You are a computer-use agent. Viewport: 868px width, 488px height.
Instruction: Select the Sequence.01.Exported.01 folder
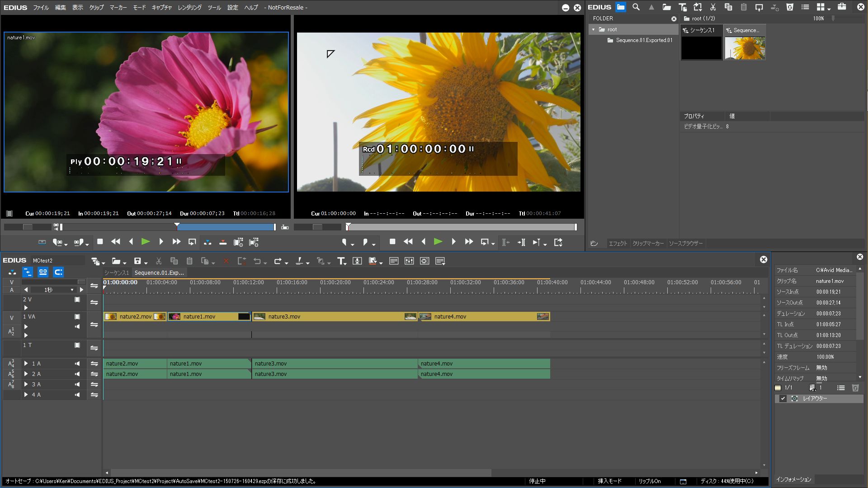coord(640,40)
